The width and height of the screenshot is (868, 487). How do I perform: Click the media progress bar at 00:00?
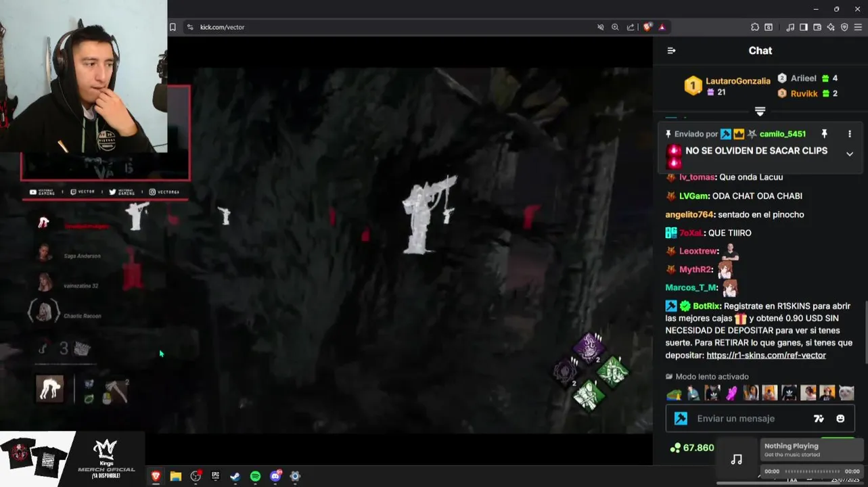811,471
